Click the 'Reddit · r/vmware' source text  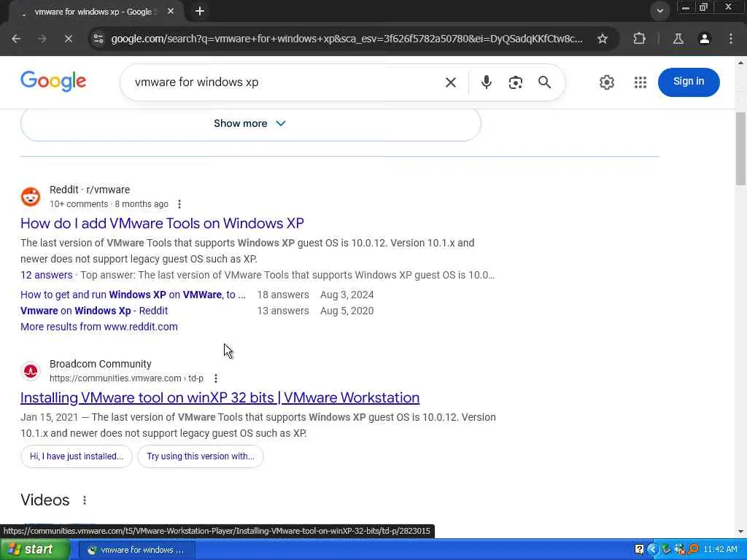tap(90, 190)
